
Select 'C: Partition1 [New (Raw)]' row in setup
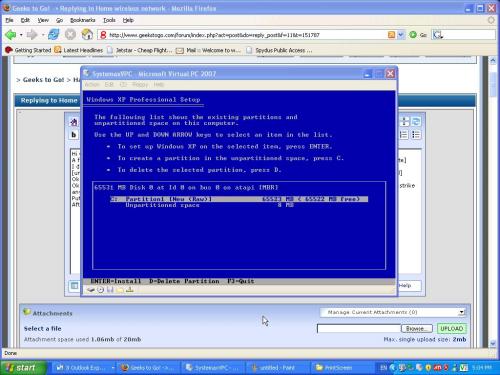pos(239,199)
